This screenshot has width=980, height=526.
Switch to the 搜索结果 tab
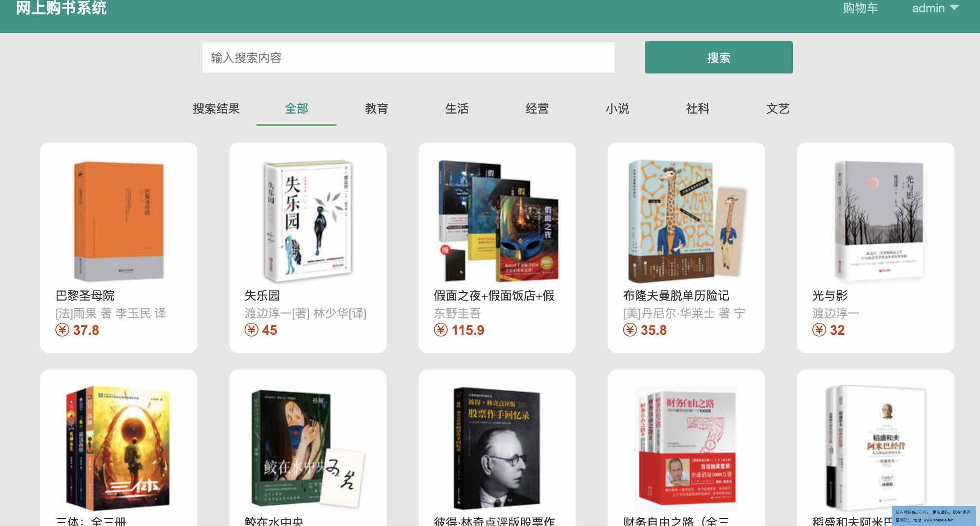(216, 108)
